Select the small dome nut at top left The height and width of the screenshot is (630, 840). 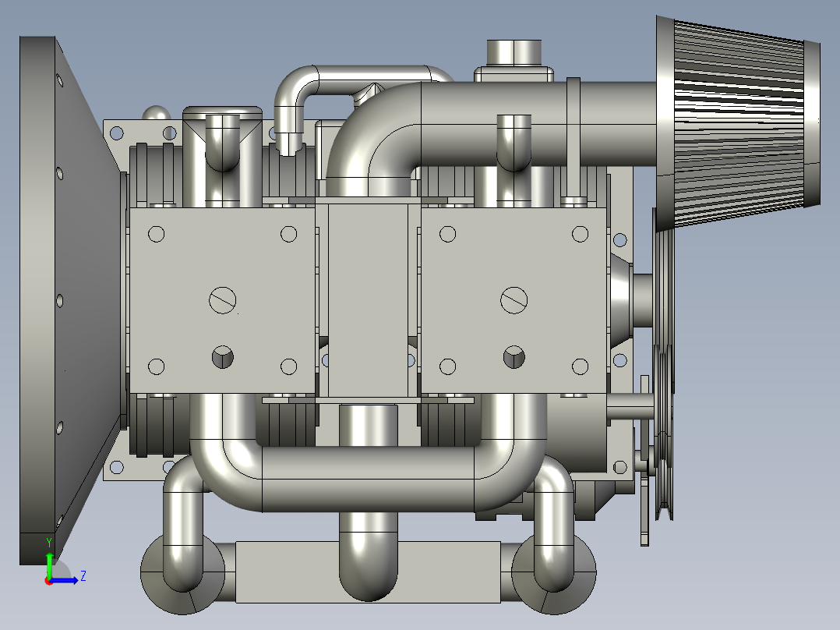pyautogui.click(x=157, y=112)
